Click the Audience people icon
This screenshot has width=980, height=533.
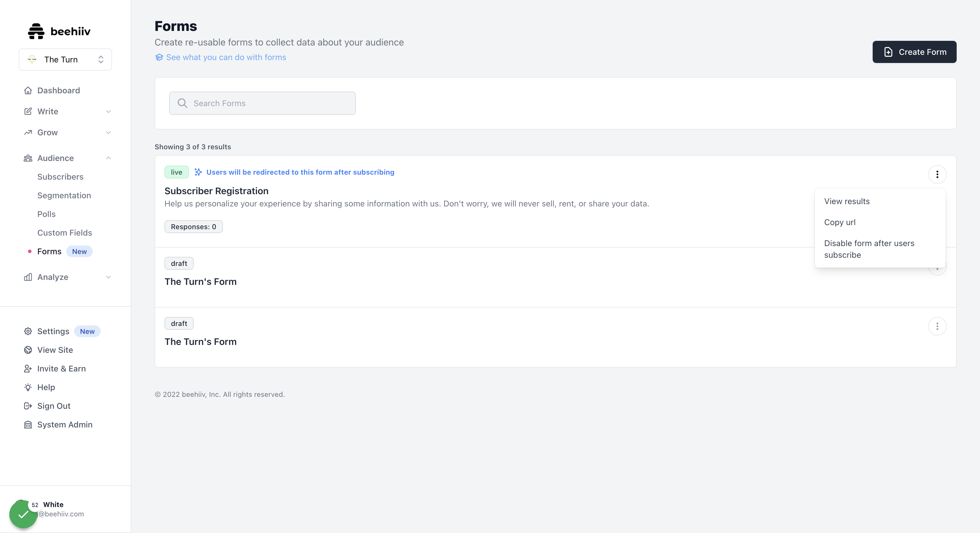pos(28,158)
